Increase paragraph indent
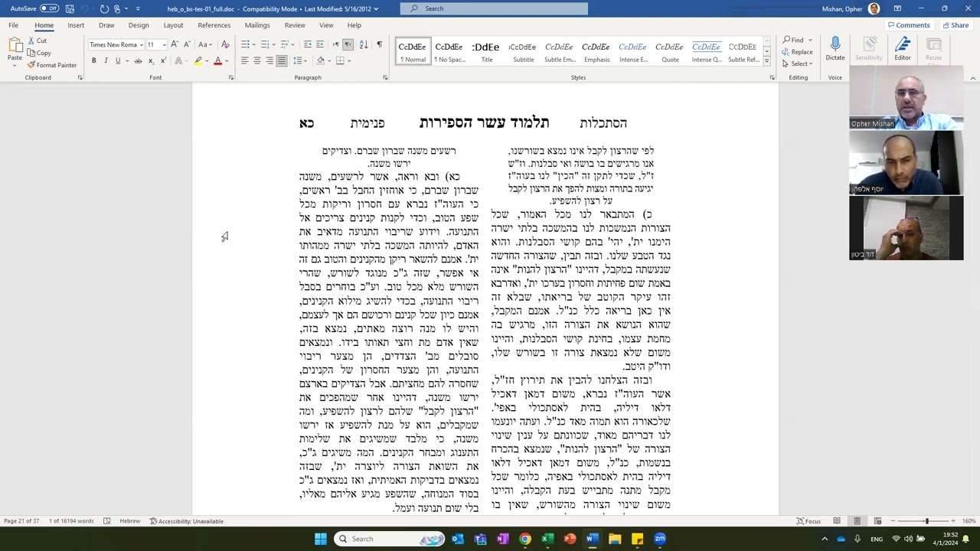 tap(320, 44)
